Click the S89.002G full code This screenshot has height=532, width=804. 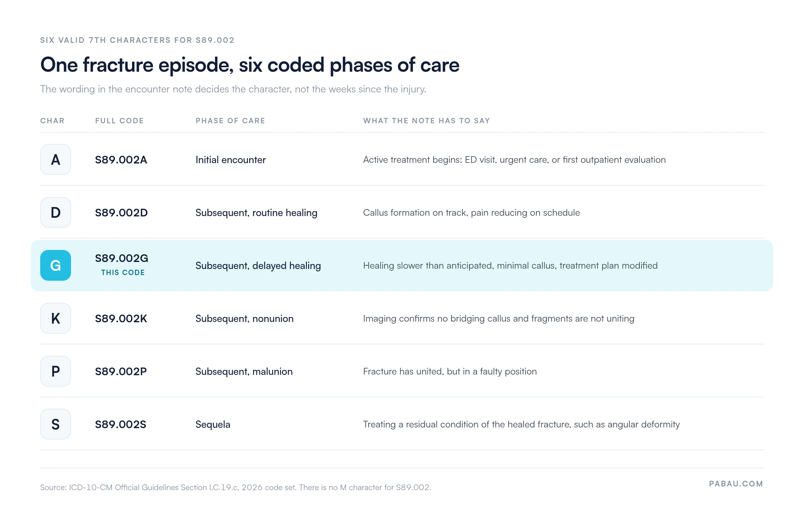(122, 259)
